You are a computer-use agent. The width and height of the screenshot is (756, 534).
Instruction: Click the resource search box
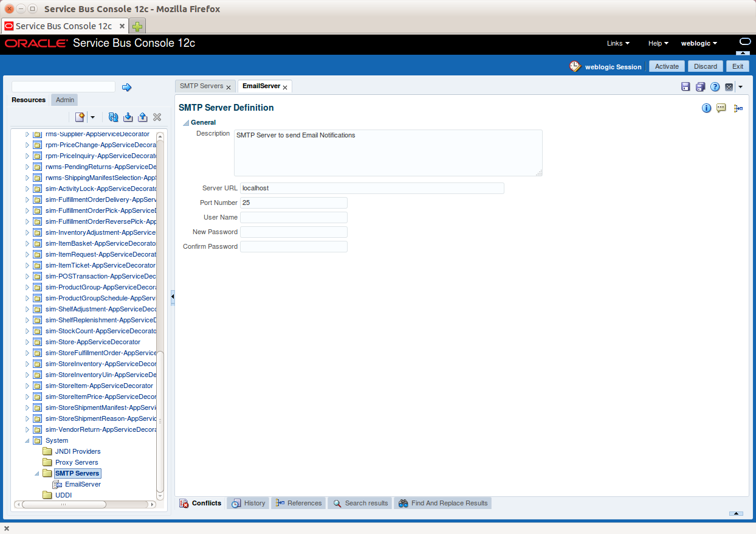(63, 87)
